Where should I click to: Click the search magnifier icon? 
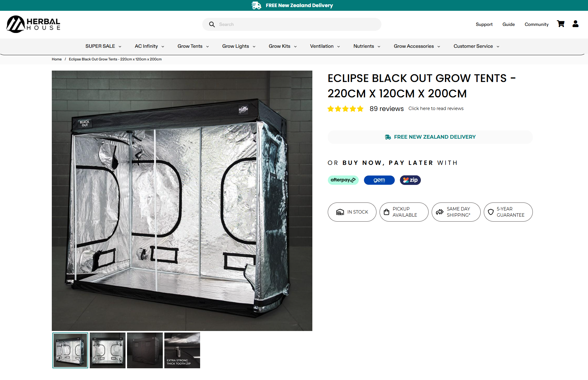tap(212, 24)
